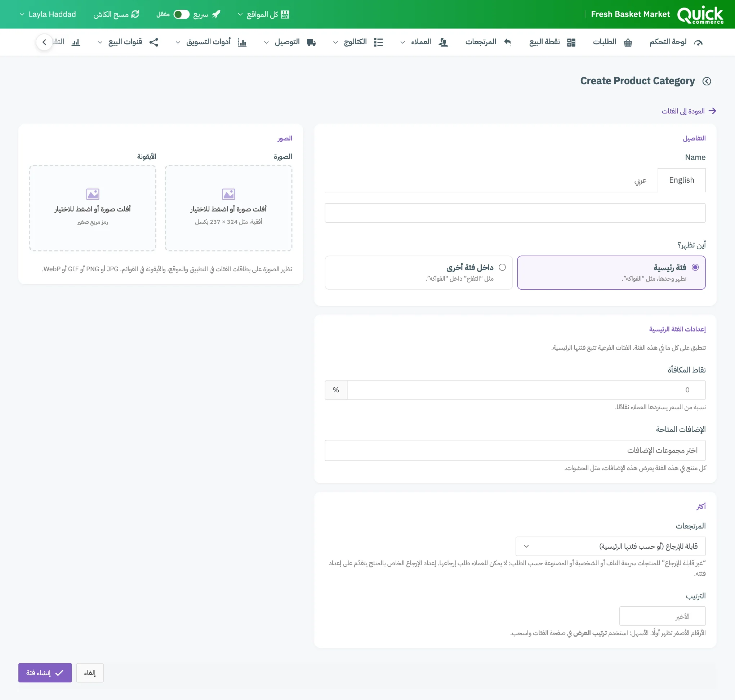Select the فئة رئيسية radio option
This screenshot has height=700, width=735.
coord(611,272)
